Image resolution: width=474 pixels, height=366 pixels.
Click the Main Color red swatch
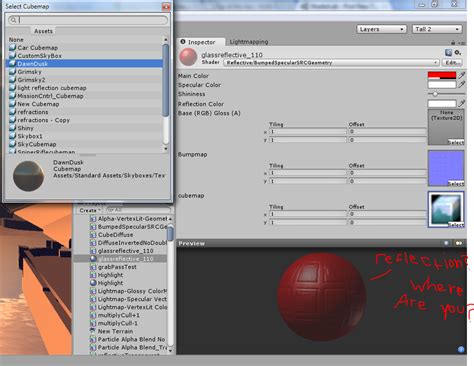coord(442,75)
